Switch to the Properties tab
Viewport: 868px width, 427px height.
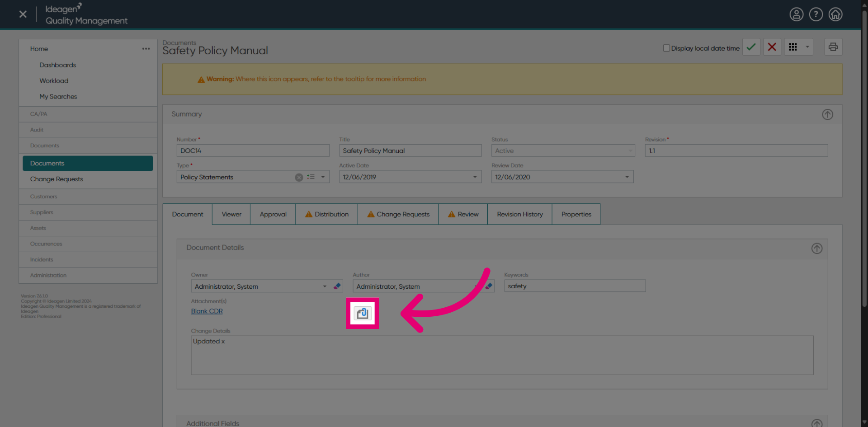click(576, 214)
